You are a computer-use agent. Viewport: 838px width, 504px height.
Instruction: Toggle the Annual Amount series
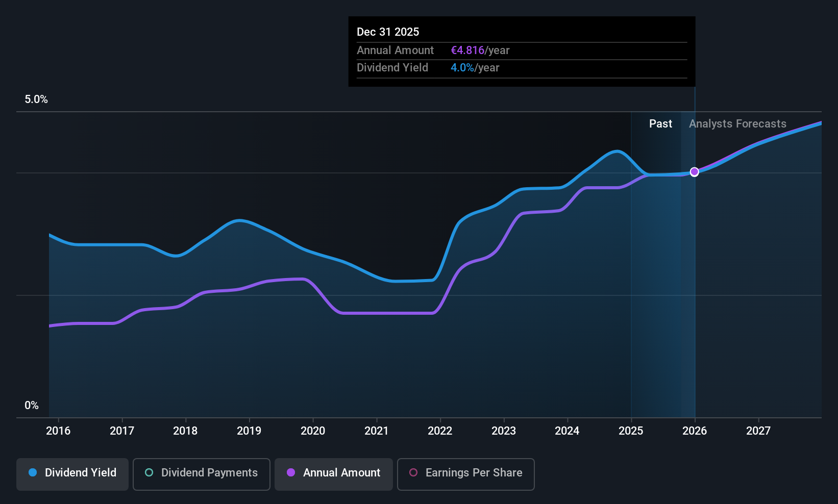[x=334, y=474]
